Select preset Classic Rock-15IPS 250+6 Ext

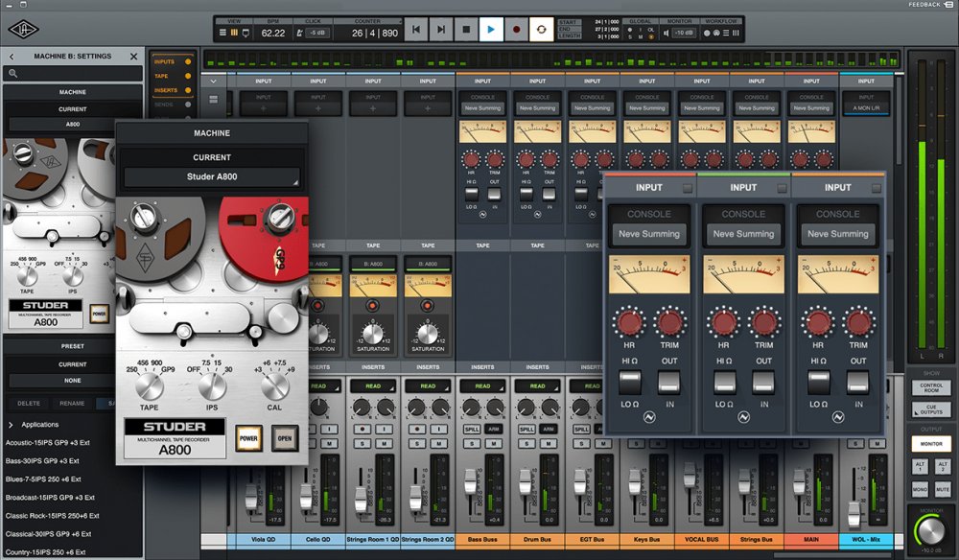tap(52, 516)
